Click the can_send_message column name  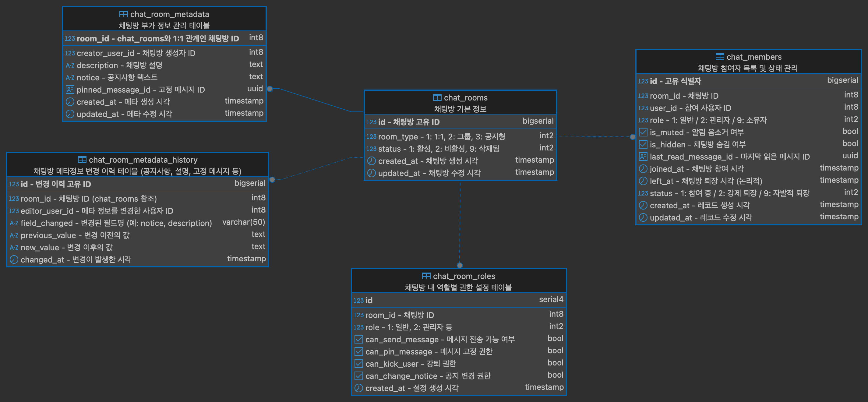click(x=402, y=339)
